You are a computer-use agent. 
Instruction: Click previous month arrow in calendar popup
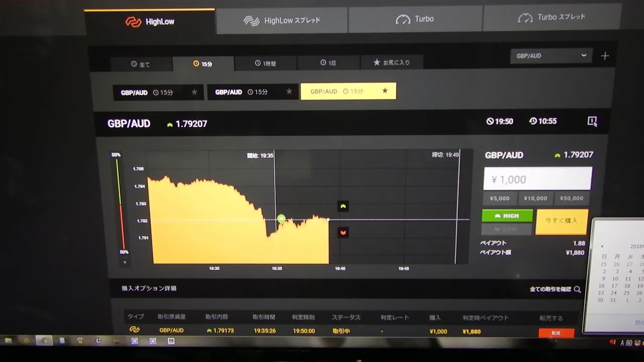(602, 246)
